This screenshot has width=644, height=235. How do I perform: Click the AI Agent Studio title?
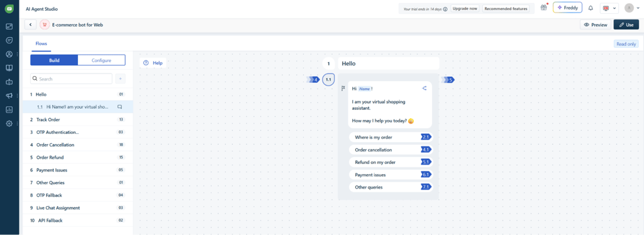(x=42, y=8)
